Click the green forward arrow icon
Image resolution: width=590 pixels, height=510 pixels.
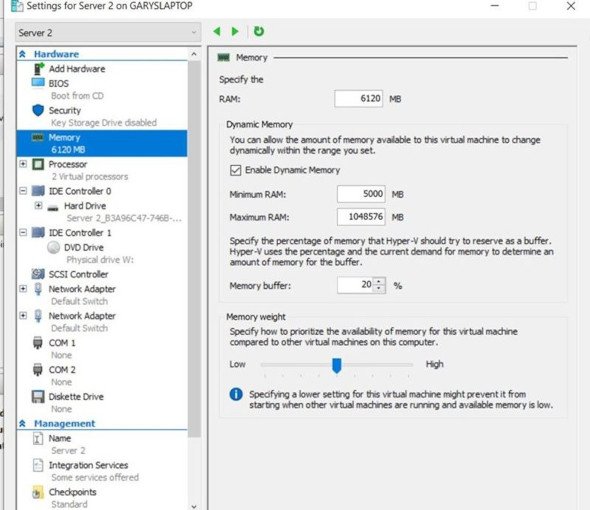pyautogui.click(x=235, y=31)
